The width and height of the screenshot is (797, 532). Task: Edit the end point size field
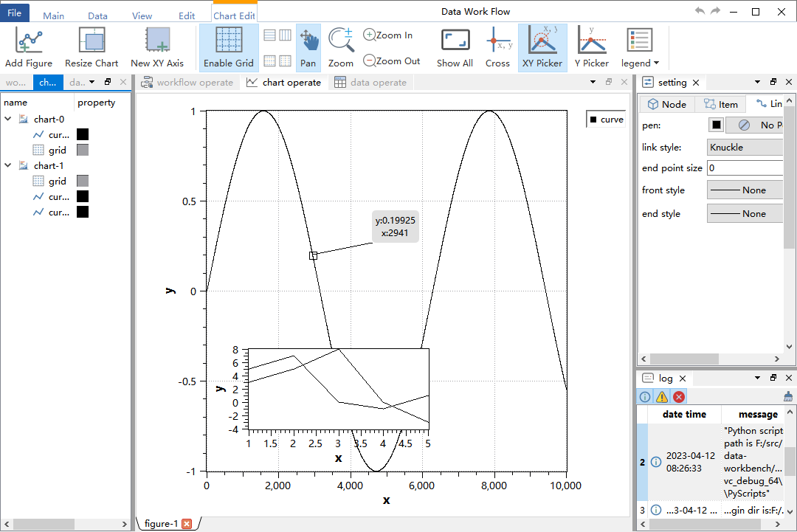pyautogui.click(x=745, y=167)
